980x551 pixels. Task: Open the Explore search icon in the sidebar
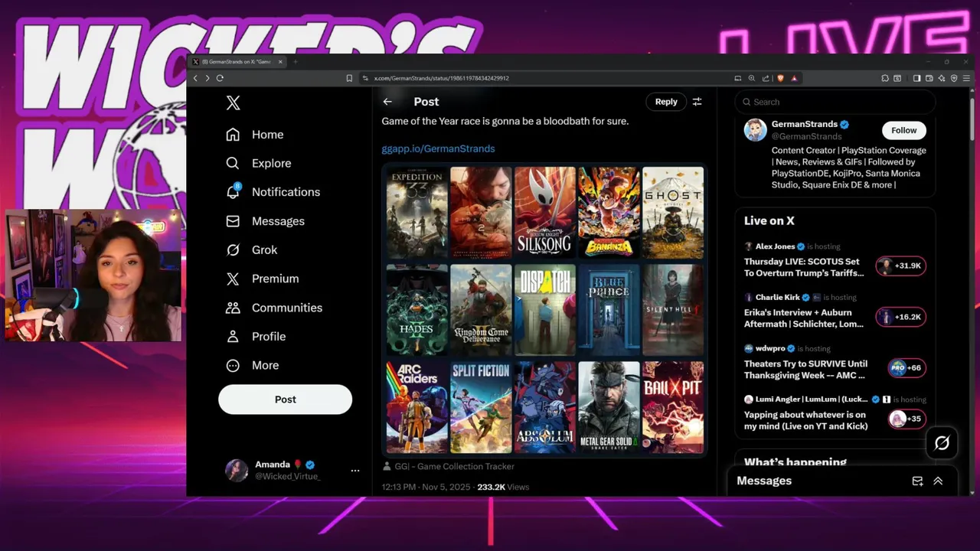coord(233,163)
